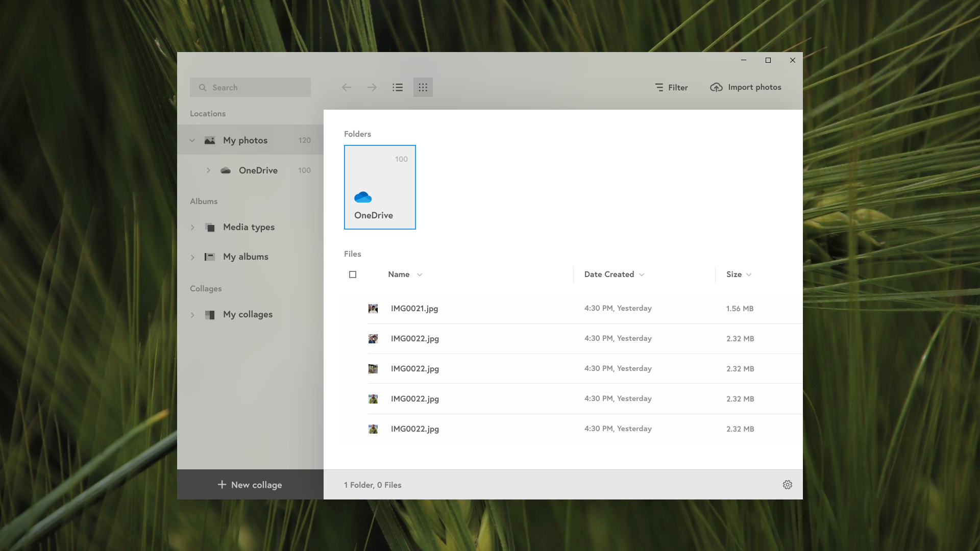The height and width of the screenshot is (551, 980).
Task: Open the IMG0021.jpg thumbnail
Action: (373, 309)
